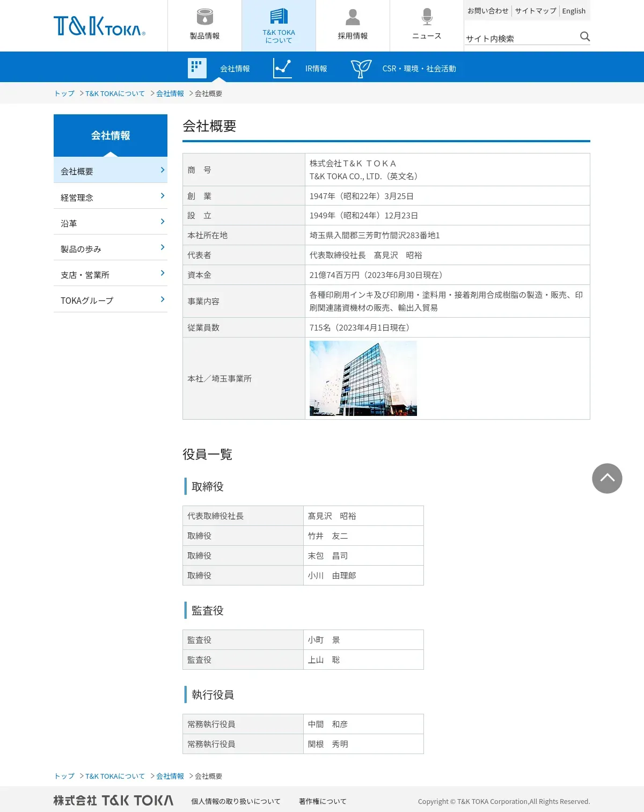The image size is (644, 812).
Task: Click chevron beside 沿革 sidebar item
Action: coord(163,222)
